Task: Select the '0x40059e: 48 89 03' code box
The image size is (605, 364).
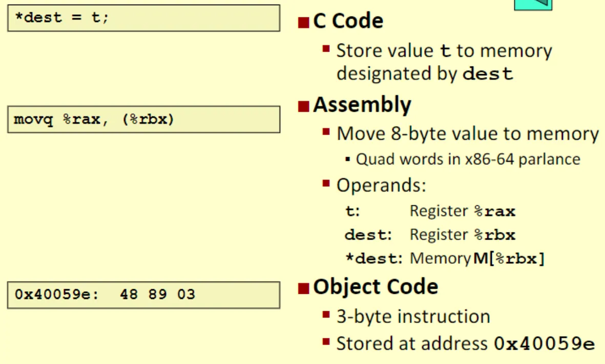Action: tap(143, 295)
